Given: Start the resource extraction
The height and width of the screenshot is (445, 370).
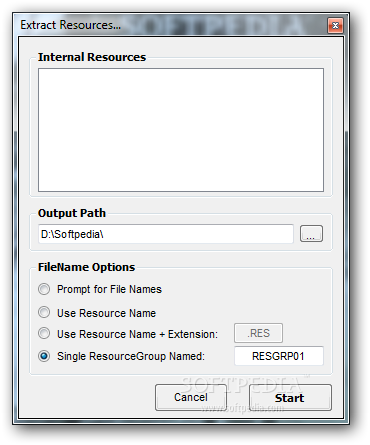Looking at the screenshot, I should 290,397.
